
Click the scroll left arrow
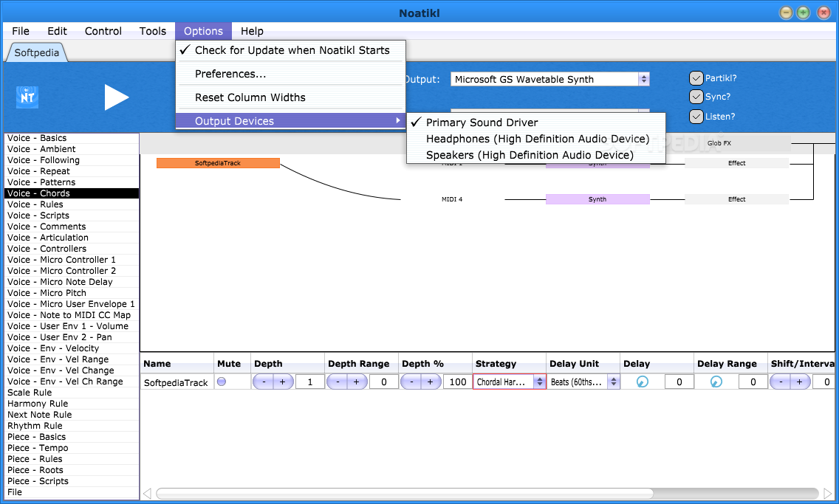147,493
